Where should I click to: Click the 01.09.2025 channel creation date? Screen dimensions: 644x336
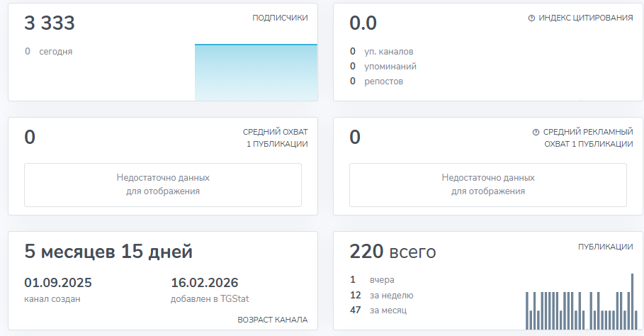(58, 283)
